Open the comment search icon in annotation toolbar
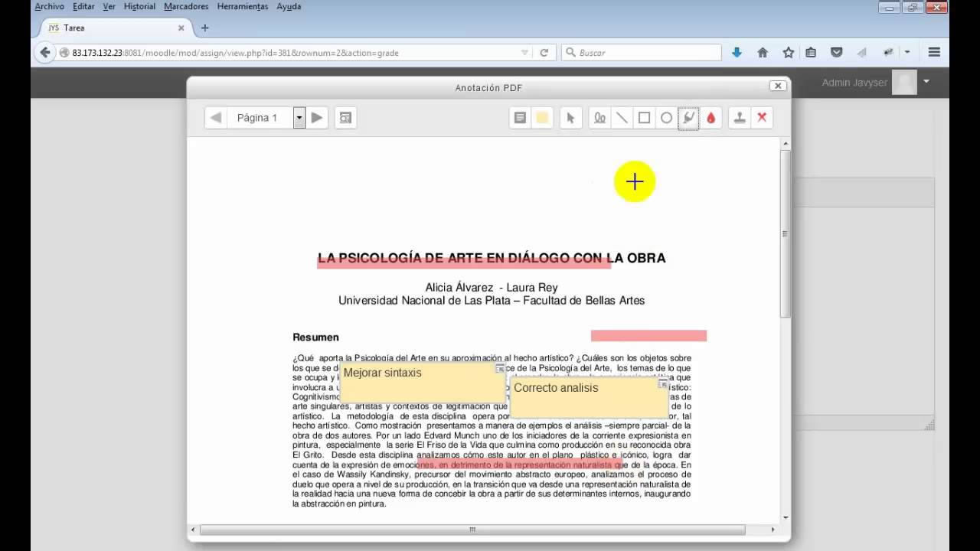The image size is (980, 551). [x=345, y=118]
